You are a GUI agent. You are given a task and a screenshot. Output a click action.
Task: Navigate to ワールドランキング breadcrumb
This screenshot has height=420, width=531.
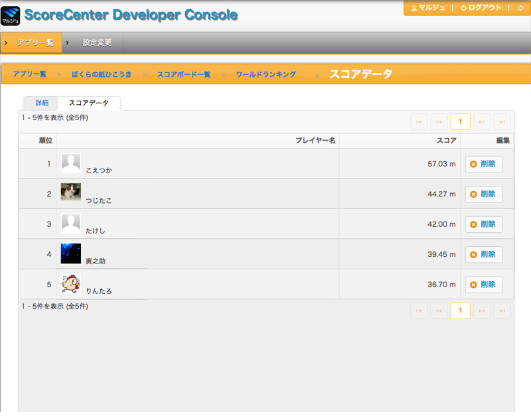(265, 74)
